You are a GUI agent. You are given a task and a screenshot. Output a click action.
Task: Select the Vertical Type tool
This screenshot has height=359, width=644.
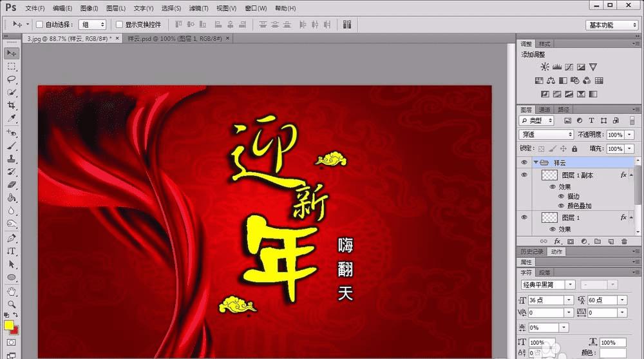click(12, 251)
